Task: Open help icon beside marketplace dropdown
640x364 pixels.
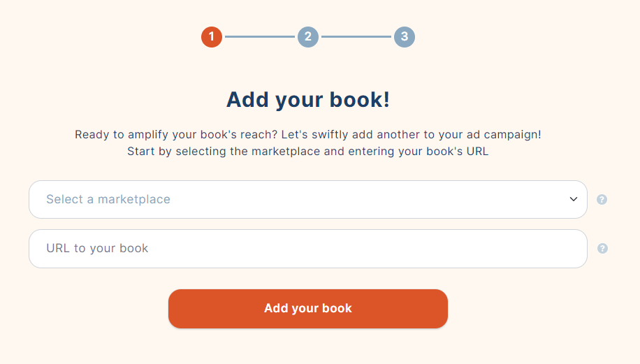Action: (602, 199)
